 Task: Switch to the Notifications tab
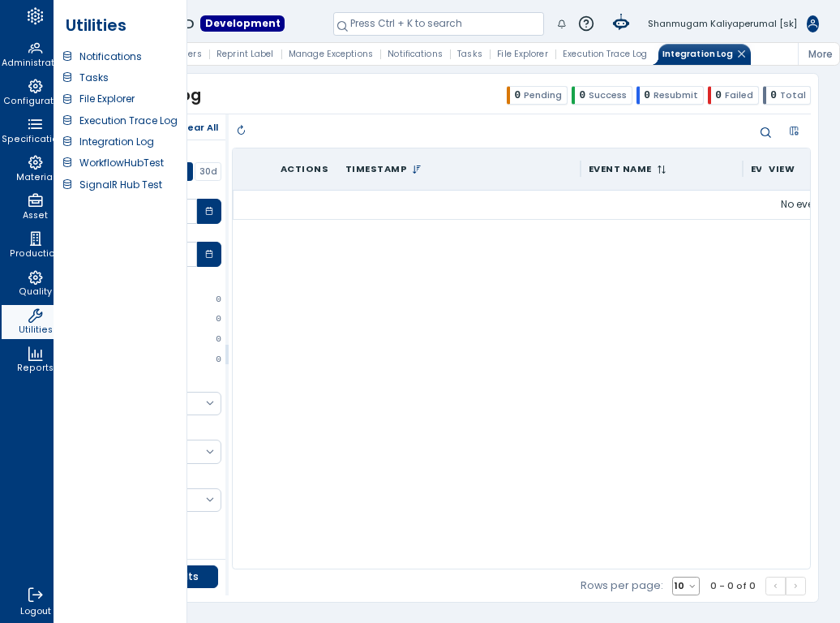pos(415,54)
